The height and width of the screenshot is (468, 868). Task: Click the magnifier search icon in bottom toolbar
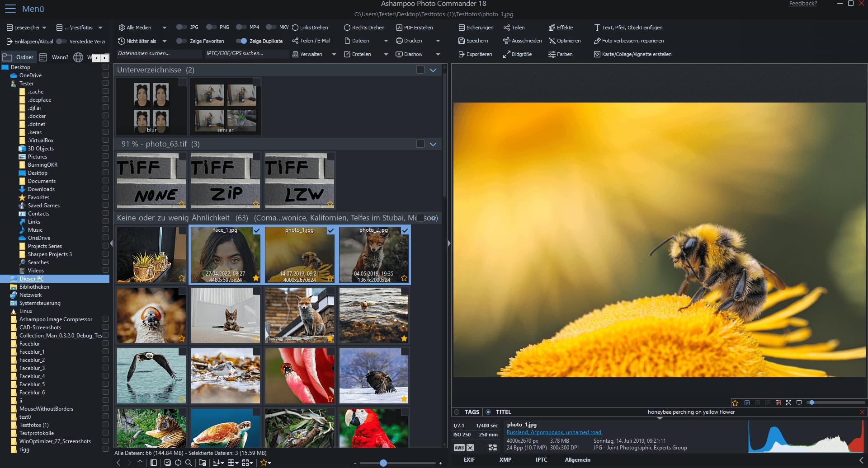pos(189,463)
